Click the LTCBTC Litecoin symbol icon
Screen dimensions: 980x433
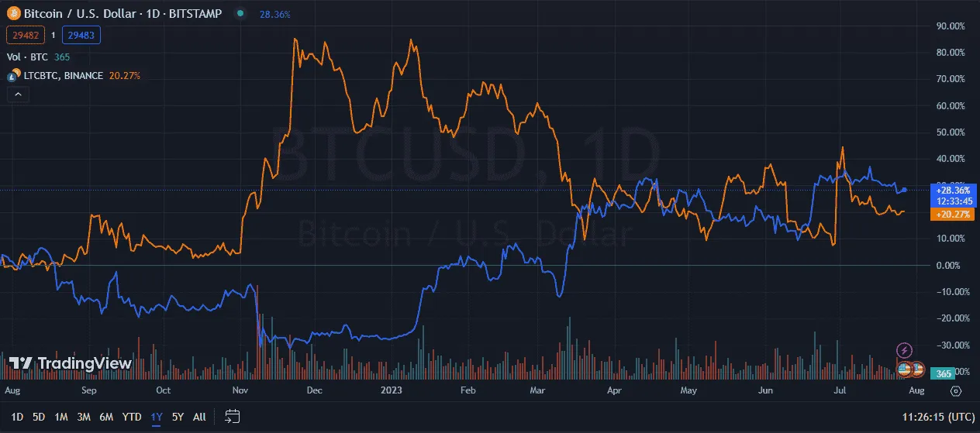click(12, 76)
